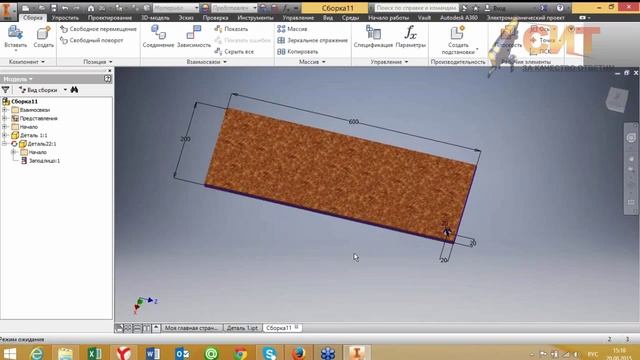640x360 pixels.
Task: Expand the Взаимосвязи tree node
Action: pos(5,110)
